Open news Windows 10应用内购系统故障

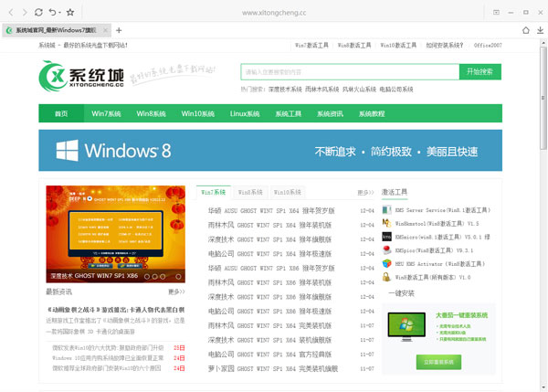108,358
